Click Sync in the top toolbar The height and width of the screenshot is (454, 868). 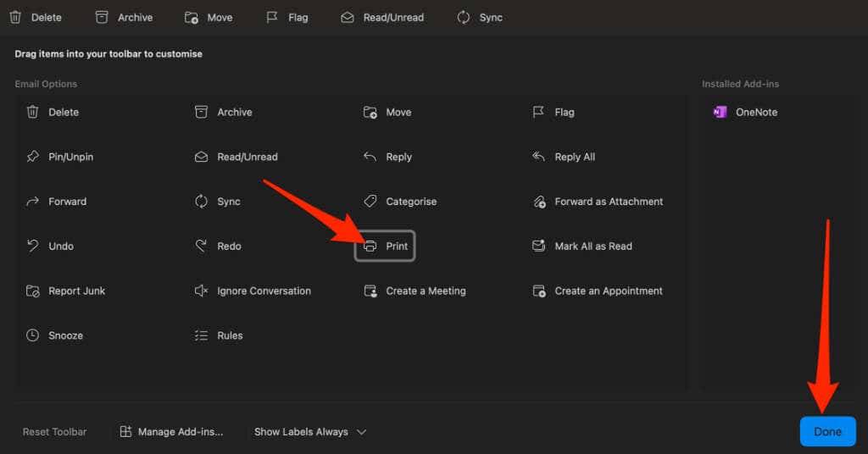480,17
